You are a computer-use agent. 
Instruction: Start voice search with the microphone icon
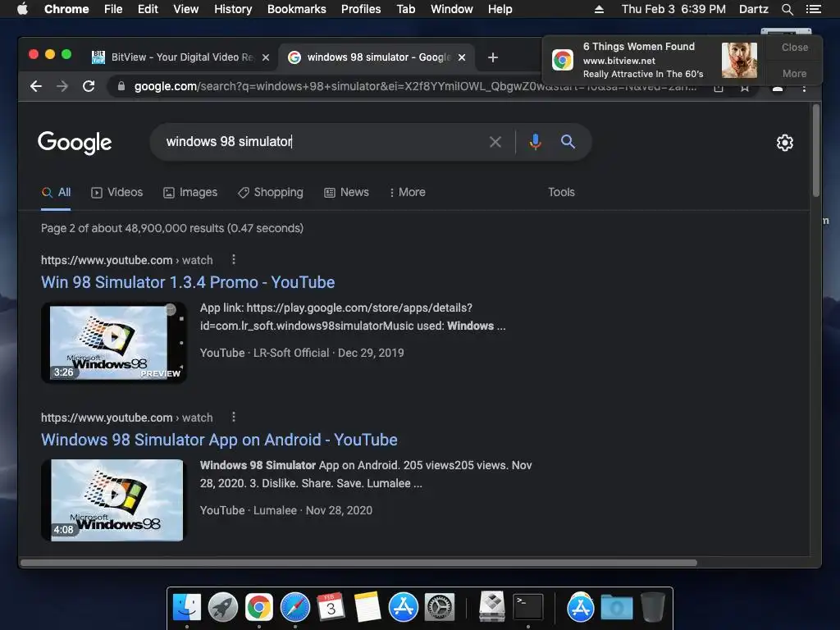[535, 142]
